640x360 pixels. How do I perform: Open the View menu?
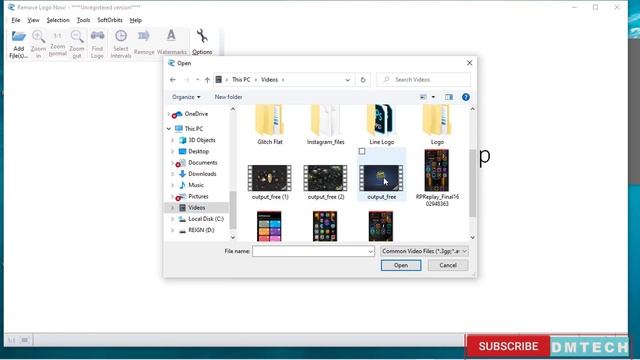(33, 20)
